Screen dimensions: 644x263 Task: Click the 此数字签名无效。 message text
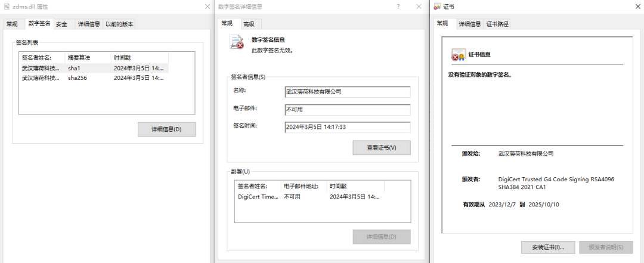click(273, 51)
